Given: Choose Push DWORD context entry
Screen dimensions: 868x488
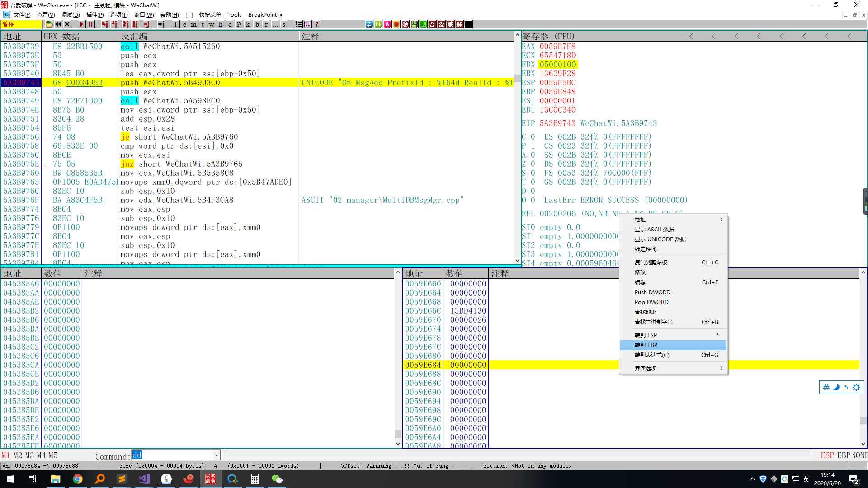Looking at the screenshot, I should click(x=674, y=292).
